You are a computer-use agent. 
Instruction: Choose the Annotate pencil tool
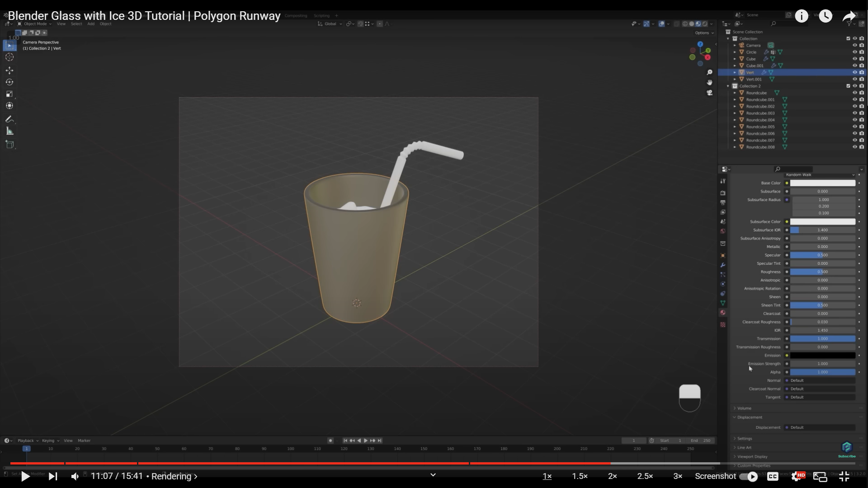[x=9, y=119]
